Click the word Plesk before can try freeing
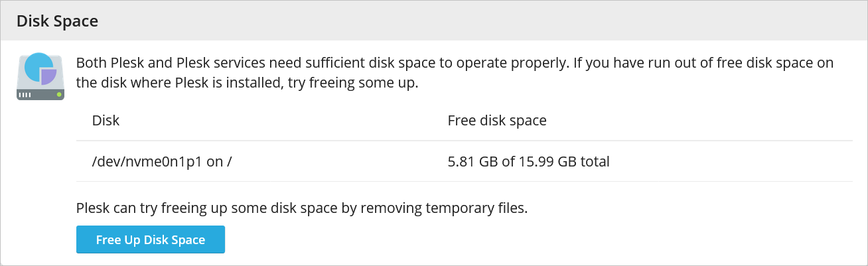 tap(93, 208)
